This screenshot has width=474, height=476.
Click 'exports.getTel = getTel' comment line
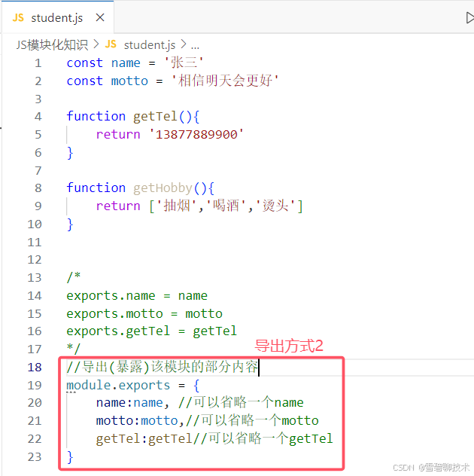point(152,331)
